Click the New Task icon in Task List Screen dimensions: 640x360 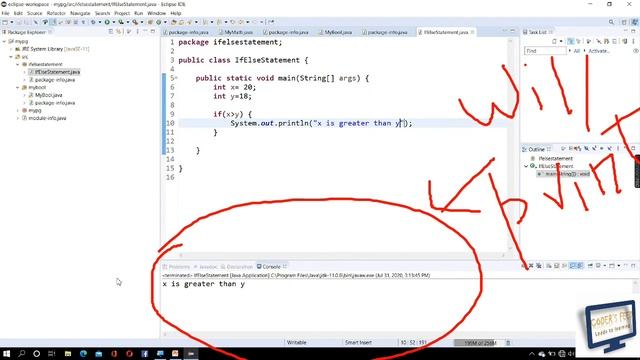(554, 41)
